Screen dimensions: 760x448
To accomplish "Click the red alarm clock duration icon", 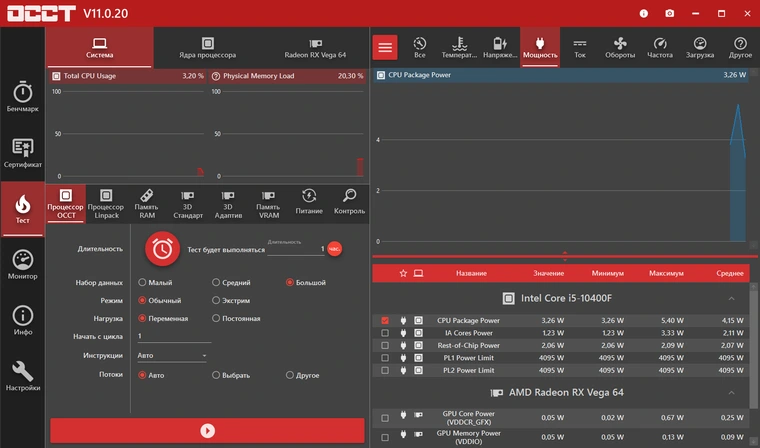I will [x=162, y=249].
